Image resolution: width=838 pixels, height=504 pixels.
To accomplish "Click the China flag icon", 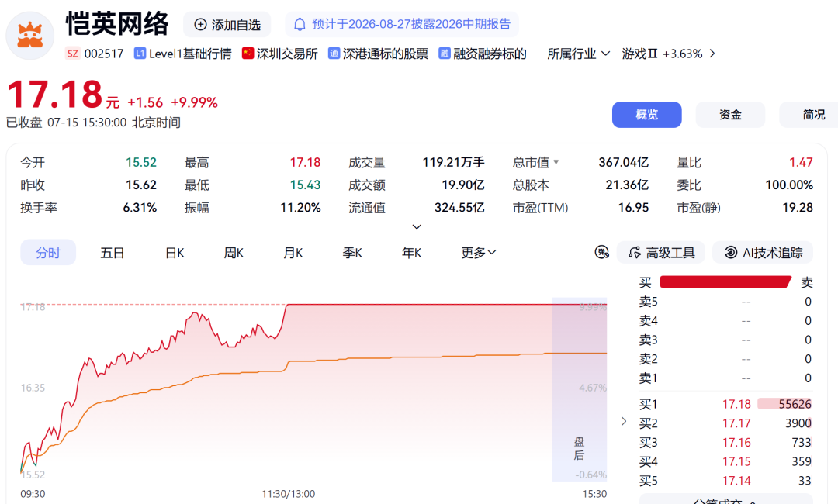I will [248, 54].
